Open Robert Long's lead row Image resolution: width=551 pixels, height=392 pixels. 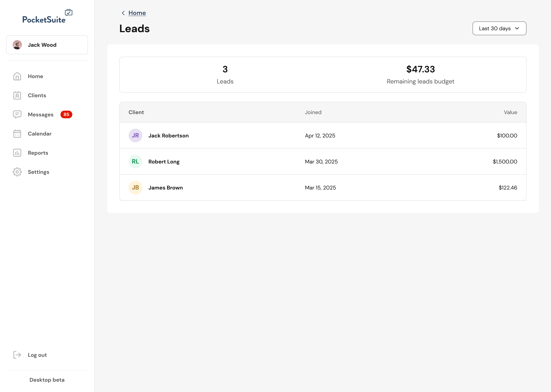[x=323, y=162]
